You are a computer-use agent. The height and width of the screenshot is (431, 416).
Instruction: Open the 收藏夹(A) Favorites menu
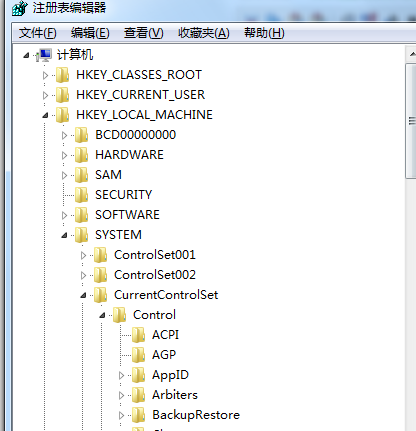click(204, 33)
